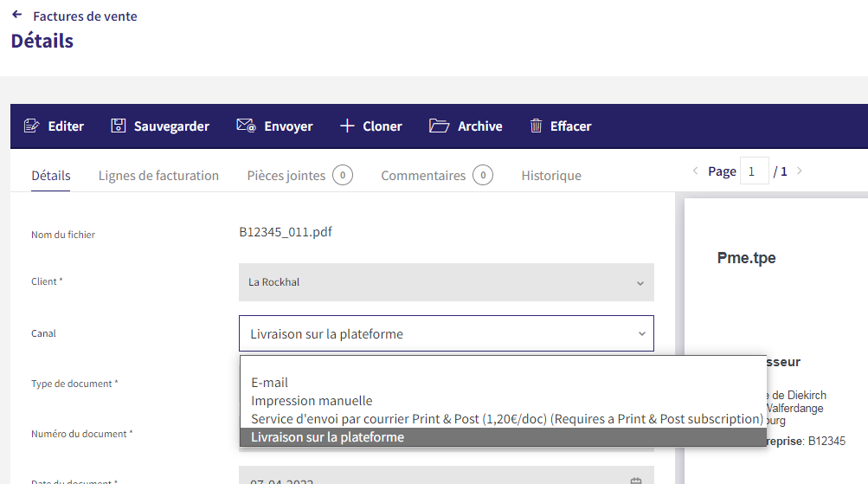The width and height of the screenshot is (868, 484).
Task: Click the Effacer trash bin icon
Action: [536, 126]
